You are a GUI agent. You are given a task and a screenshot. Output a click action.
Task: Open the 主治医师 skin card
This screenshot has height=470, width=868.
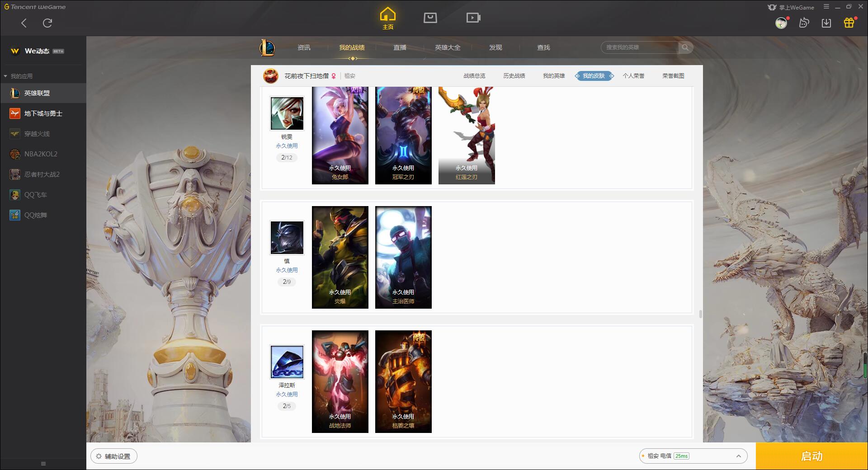403,258
